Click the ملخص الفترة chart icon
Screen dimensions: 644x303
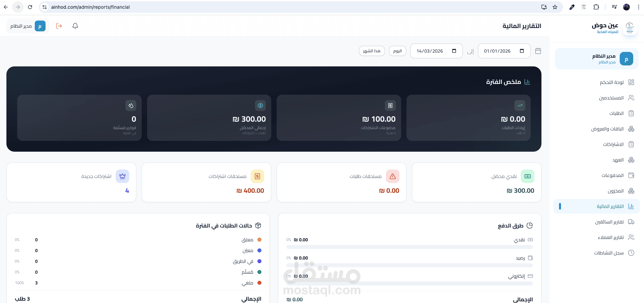click(527, 82)
